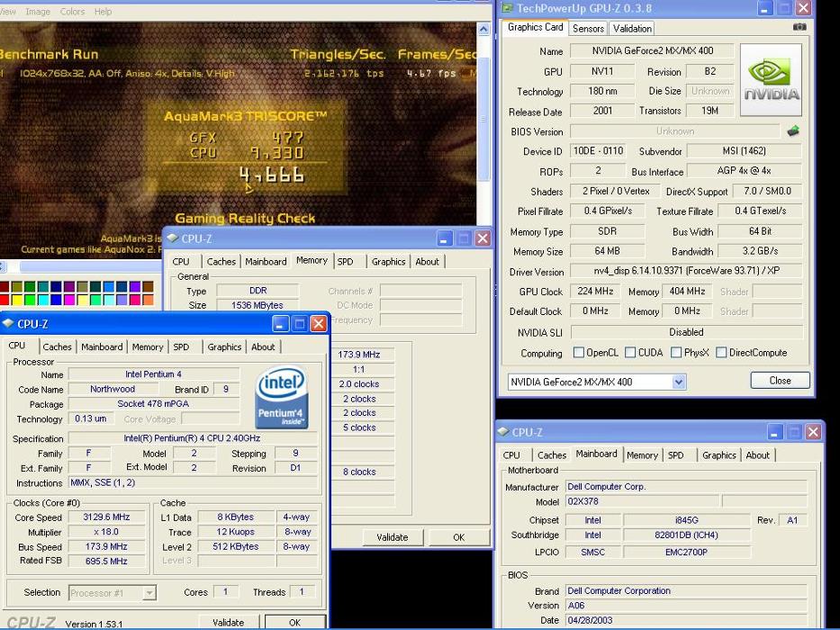Click the Manufacturer value Dell Computer Corp.

[x=686, y=487]
